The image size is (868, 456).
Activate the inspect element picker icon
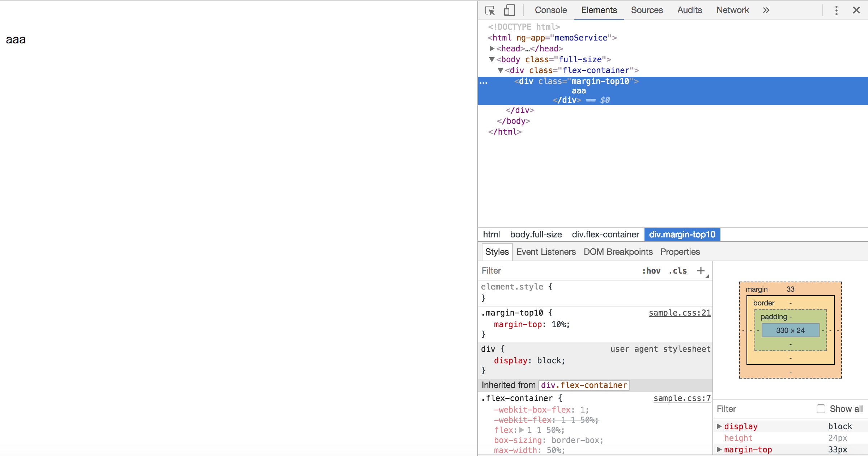coord(490,10)
